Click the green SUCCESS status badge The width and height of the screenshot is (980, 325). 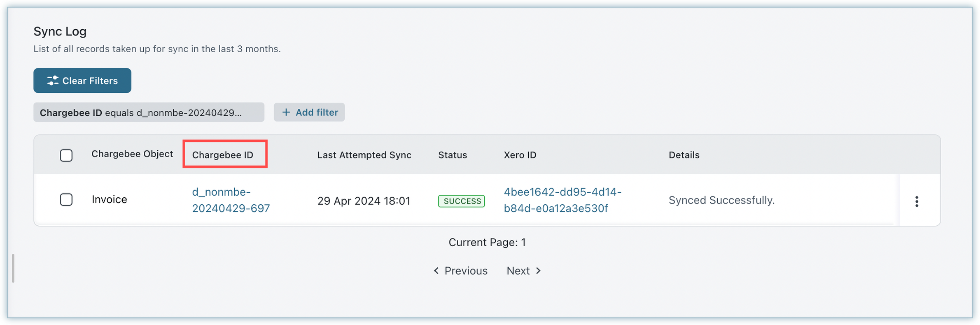[462, 201]
